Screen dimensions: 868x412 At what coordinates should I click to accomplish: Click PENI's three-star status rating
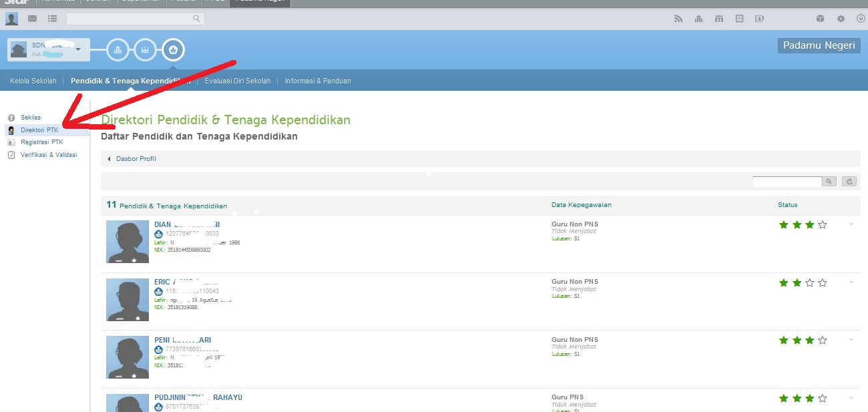click(x=803, y=341)
